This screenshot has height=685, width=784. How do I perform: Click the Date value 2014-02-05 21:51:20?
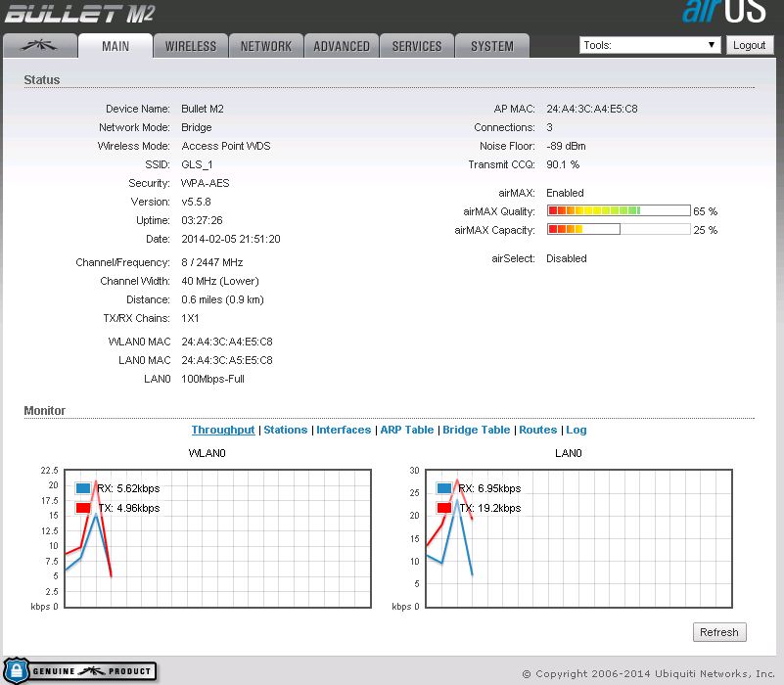[231, 239]
